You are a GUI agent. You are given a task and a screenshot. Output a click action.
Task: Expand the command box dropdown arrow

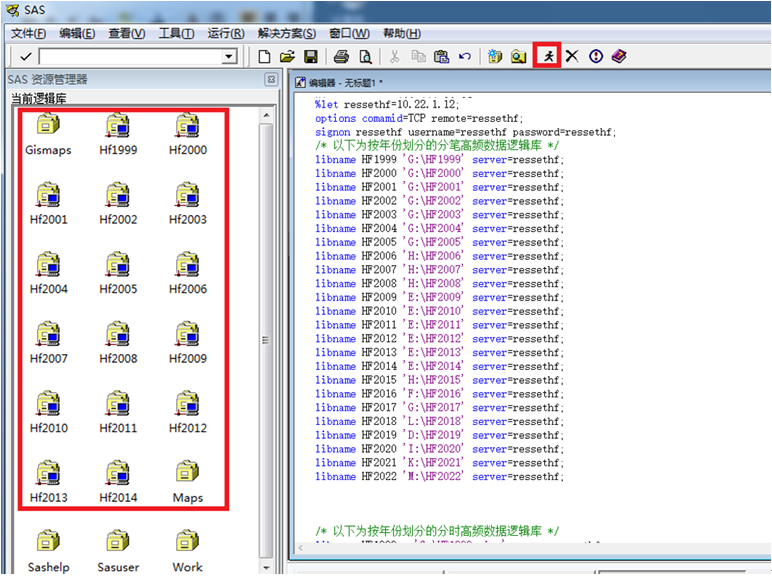coord(228,57)
